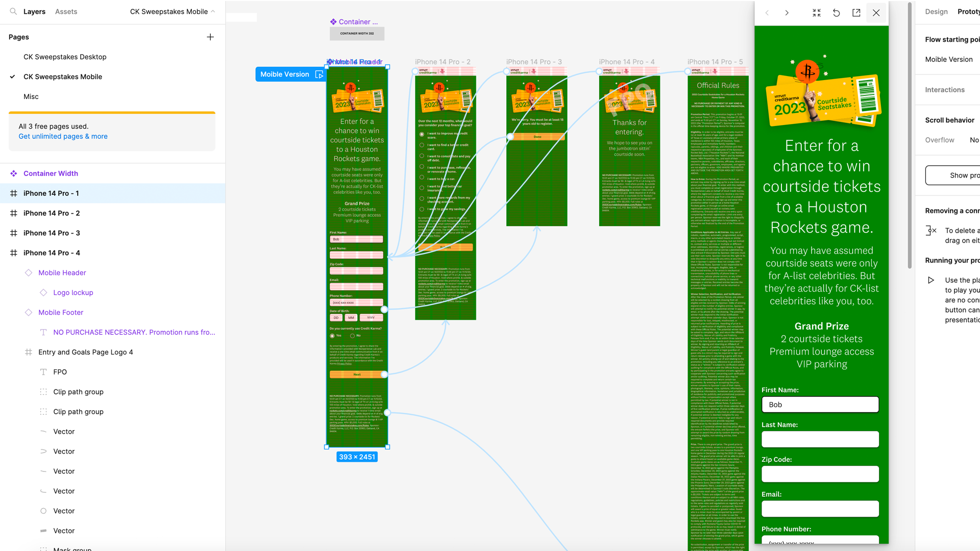This screenshot has height=551, width=980.
Task: Add a new page with plus icon
Action: coord(210,37)
